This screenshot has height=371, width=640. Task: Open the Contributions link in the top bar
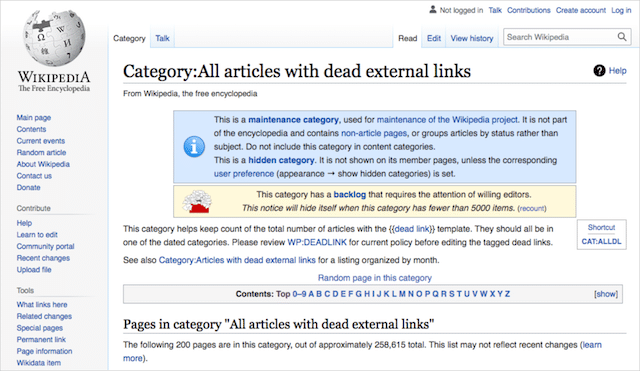529,10
